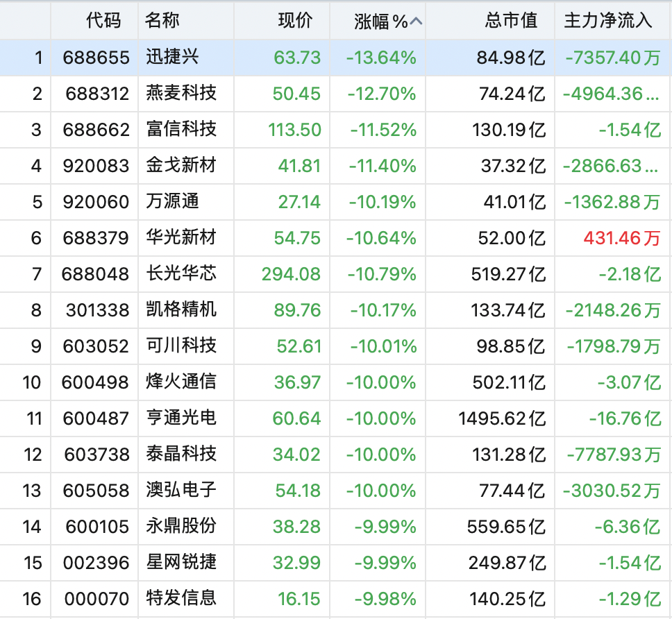Click row number 16
Screen dimensions: 672x619
[32, 599]
